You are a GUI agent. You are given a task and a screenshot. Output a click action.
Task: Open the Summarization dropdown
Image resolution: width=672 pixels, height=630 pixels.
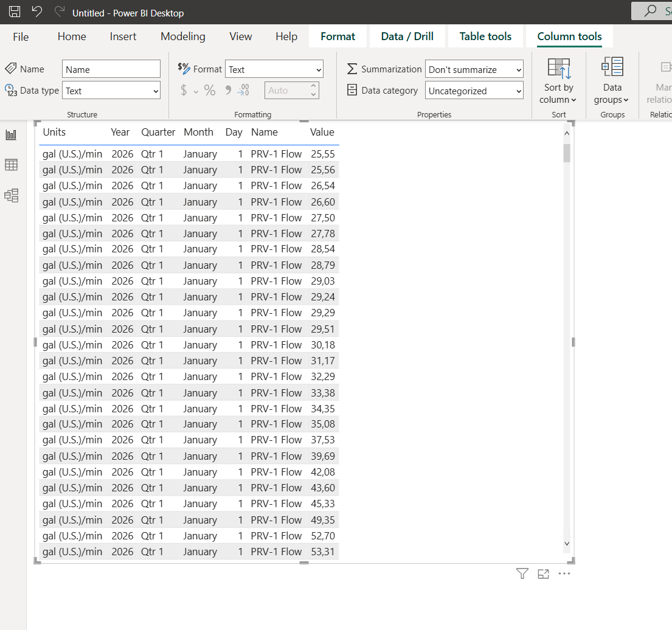tap(474, 69)
